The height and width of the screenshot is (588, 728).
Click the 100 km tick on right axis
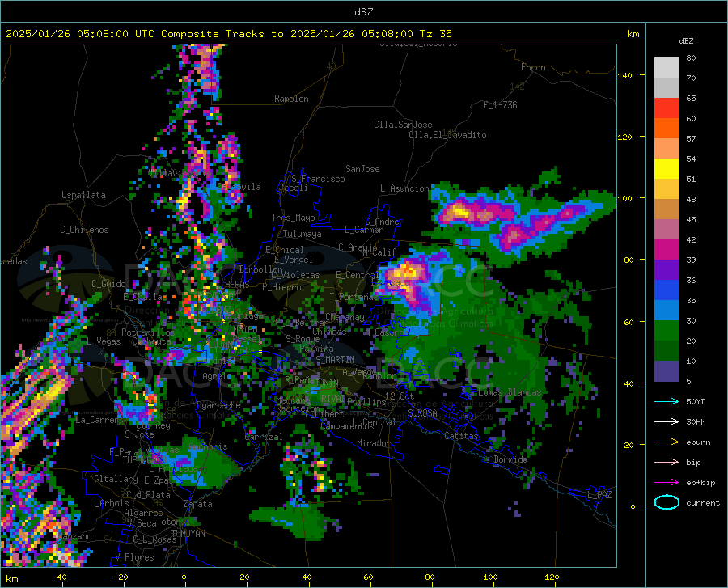coord(624,199)
